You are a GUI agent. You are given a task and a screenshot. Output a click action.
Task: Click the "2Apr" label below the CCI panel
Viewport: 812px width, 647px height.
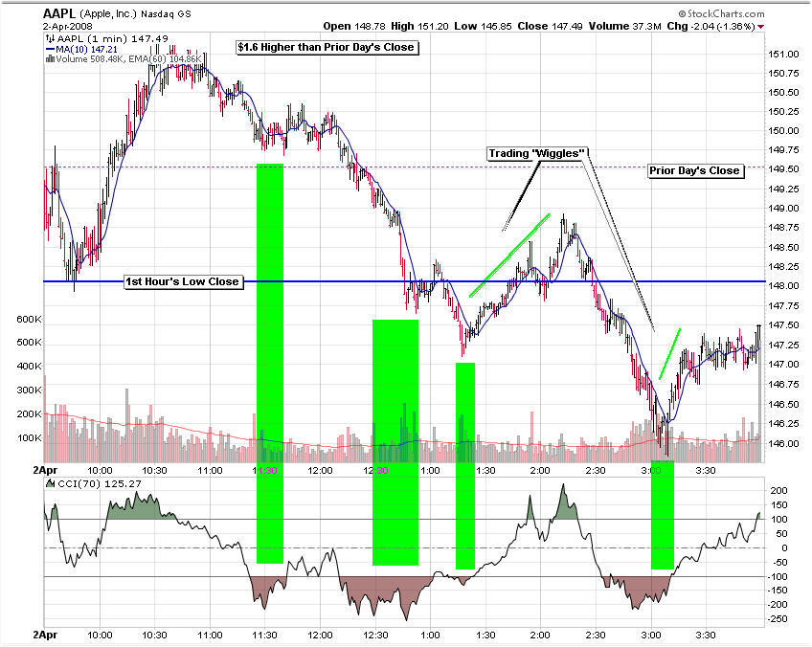point(46,636)
